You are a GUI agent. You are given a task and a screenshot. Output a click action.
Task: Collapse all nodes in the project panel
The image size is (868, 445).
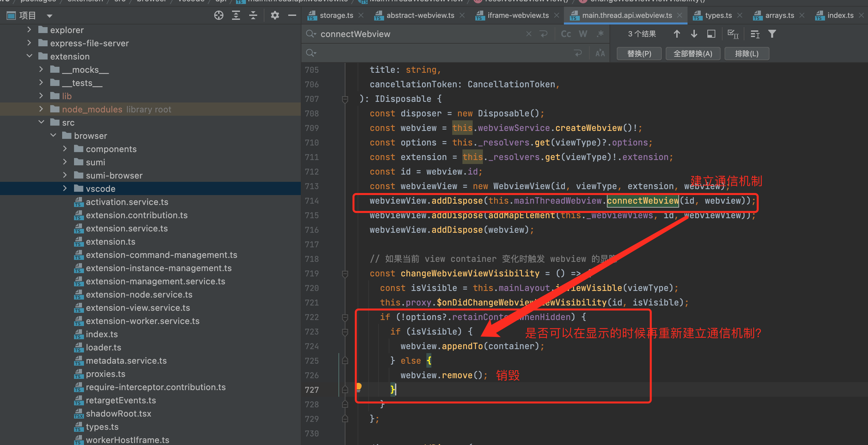tap(253, 15)
